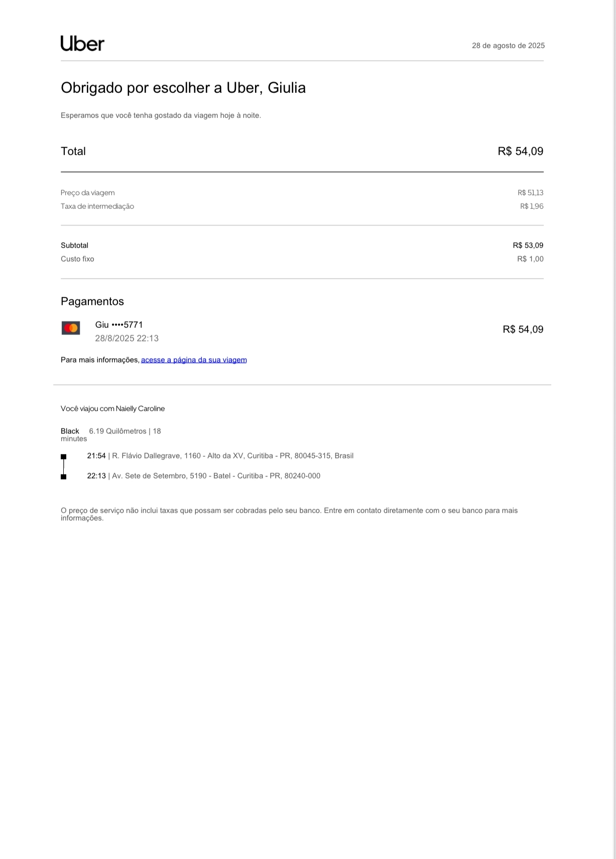
Task: Click the "Preço da viagem" label
Action: pyautogui.click(x=88, y=193)
